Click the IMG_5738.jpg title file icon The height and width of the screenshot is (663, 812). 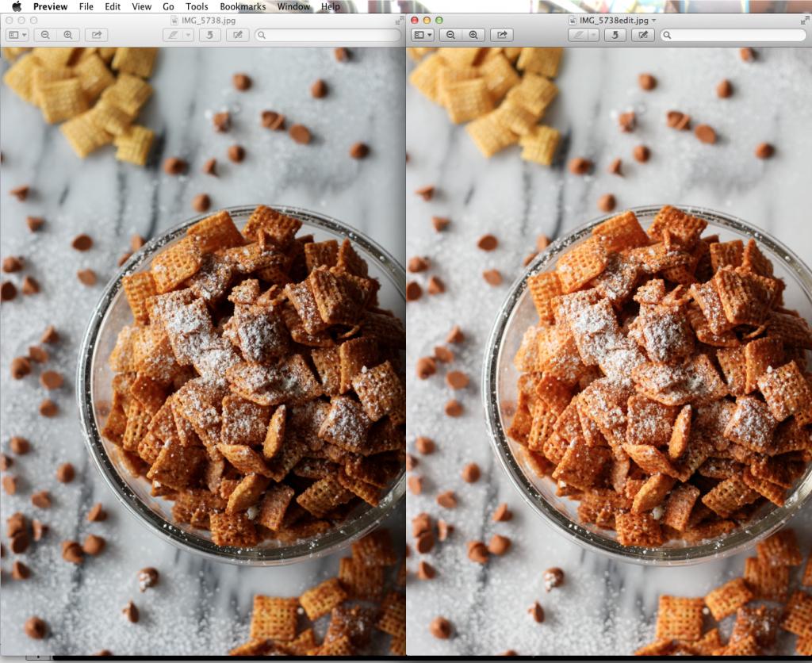pos(174,20)
